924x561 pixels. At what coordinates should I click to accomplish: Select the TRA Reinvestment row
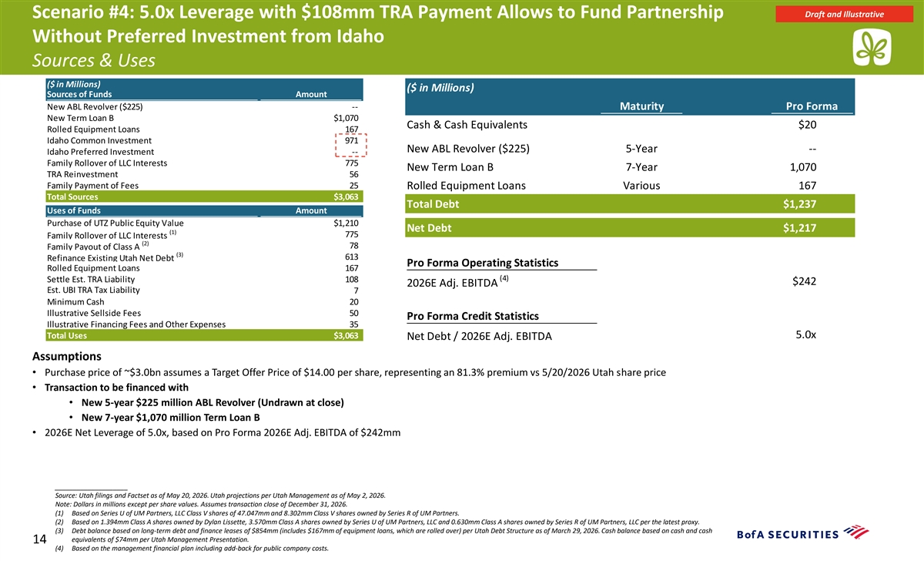pyautogui.click(x=203, y=174)
